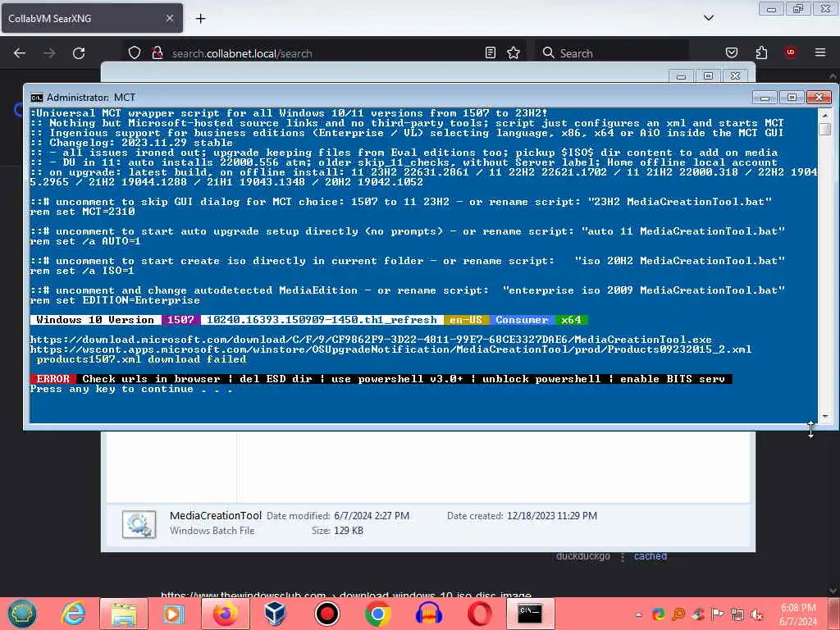
Task: Open Windows Media Player taskbar icon
Action: click(x=174, y=614)
